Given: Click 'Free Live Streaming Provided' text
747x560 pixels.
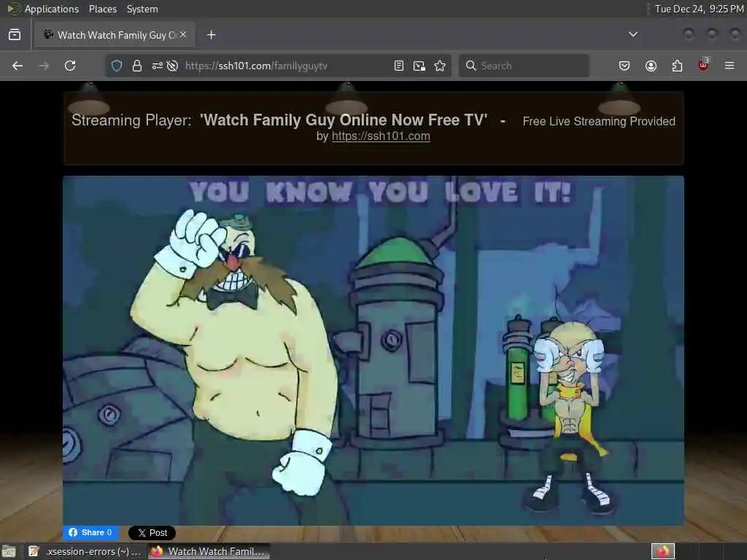Looking at the screenshot, I should (599, 122).
